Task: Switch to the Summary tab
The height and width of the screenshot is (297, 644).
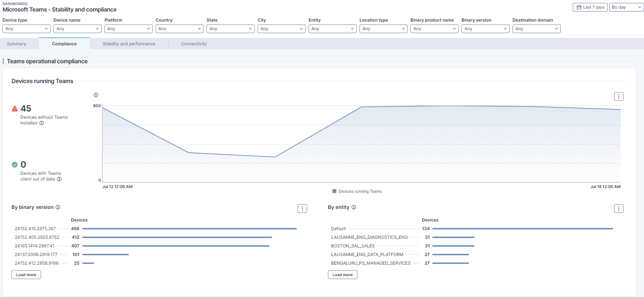Action: click(17, 44)
